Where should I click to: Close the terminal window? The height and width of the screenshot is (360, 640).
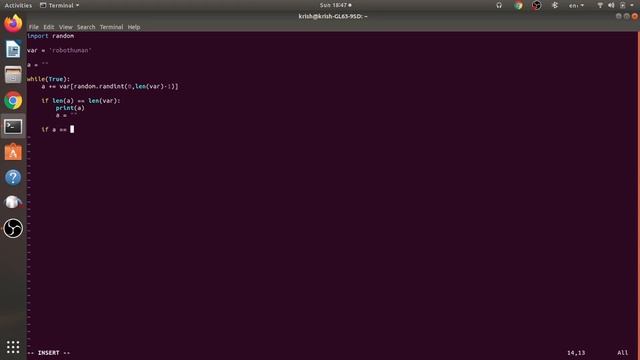635,16
